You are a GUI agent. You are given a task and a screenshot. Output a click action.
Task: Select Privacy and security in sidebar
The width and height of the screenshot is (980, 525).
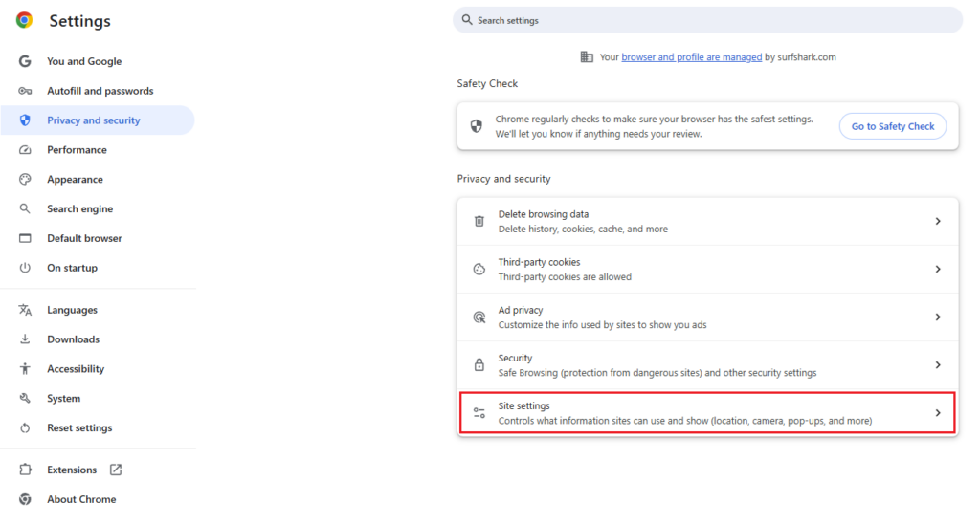(x=98, y=120)
